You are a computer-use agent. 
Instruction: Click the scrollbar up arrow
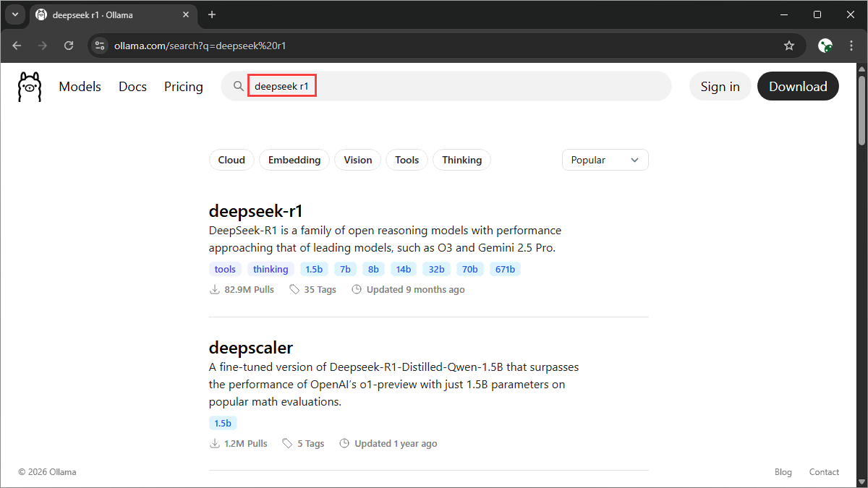861,69
